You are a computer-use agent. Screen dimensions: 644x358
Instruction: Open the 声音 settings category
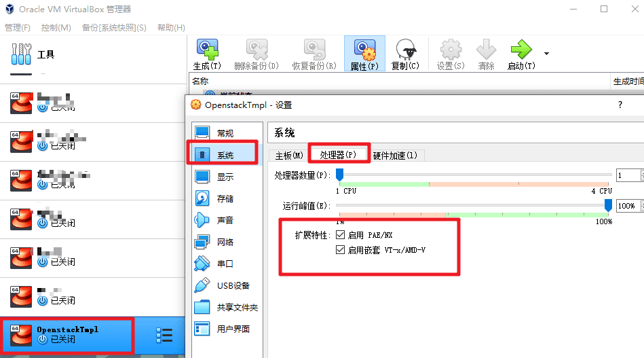tap(227, 220)
